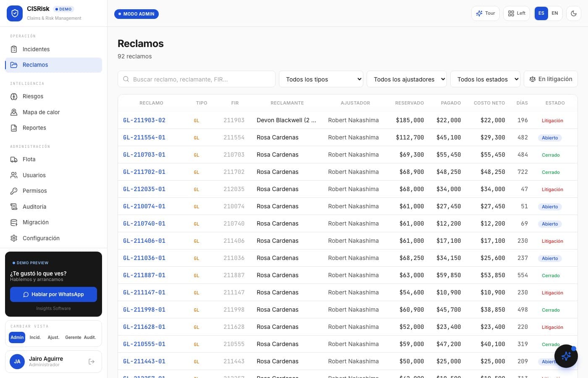
Task: Select the Incid. view tab
Action: coord(35,337)
